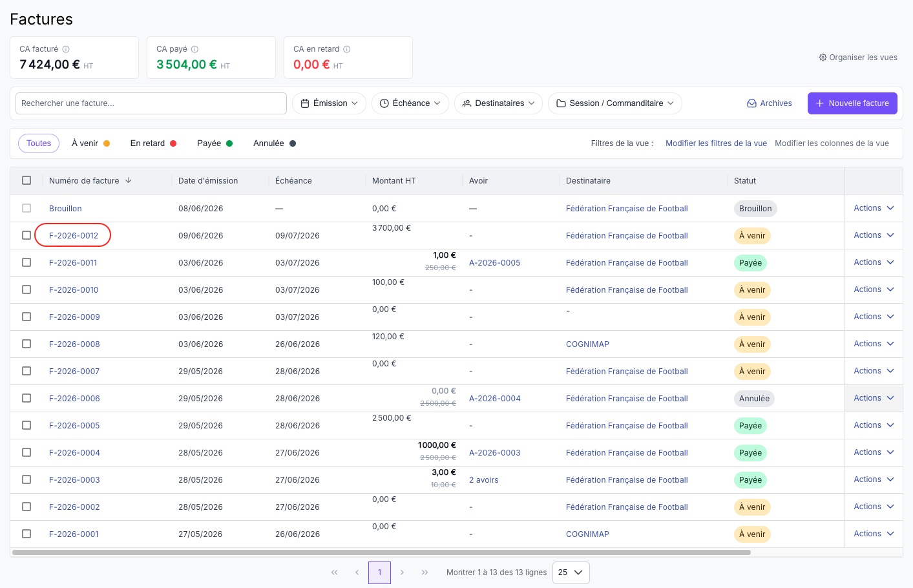Tick the checkbox for F-2026-0005

pos(26,425)
